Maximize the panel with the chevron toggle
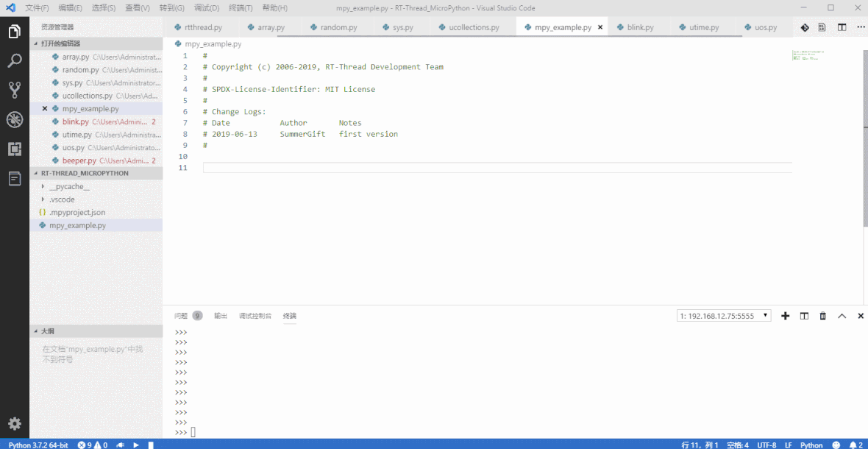Image resolution: width=868 pixels, height=449 pixels. tap(842, 315)
